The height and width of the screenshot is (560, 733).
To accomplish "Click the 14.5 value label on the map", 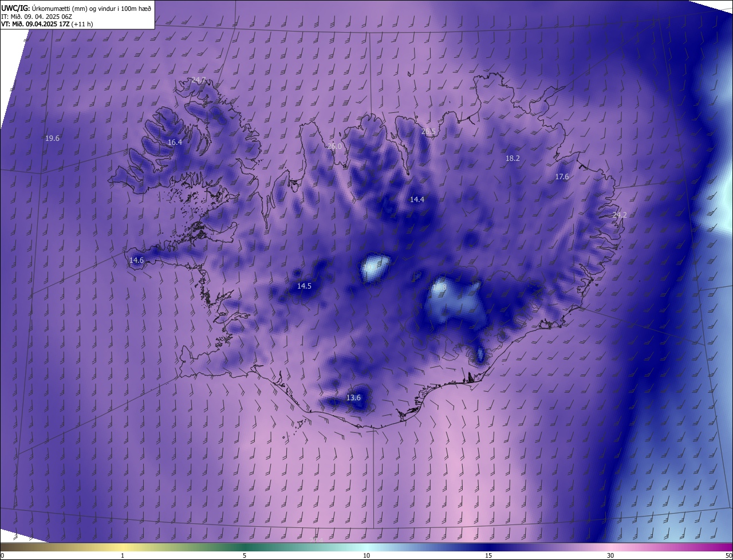I will 304,286.
